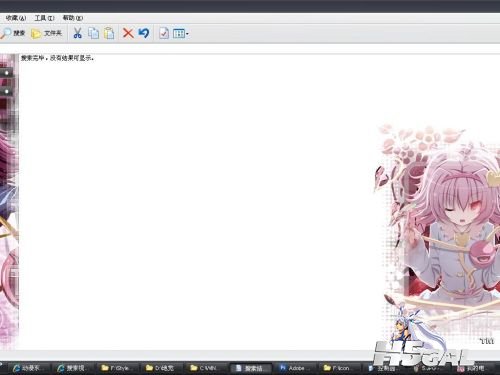Click the Copy icon in toolbar
Image resolution: width=500 pixels, height=375 pixels.
(x=93, y=33)
